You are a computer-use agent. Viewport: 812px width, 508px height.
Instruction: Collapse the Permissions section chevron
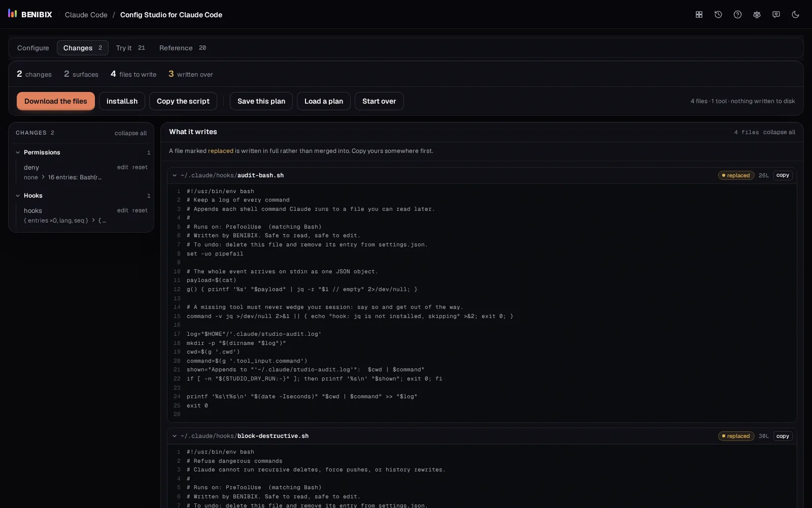pyautogui.click(x=18, y=152)
